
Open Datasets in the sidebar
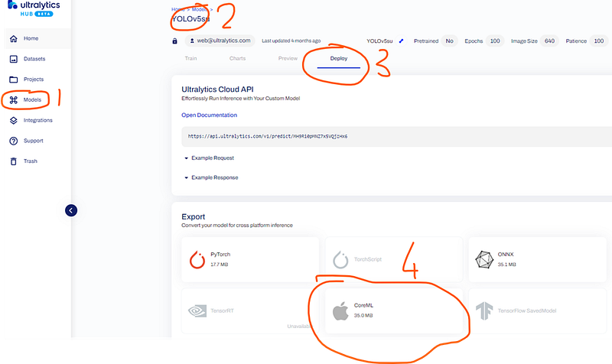[37, 59]
